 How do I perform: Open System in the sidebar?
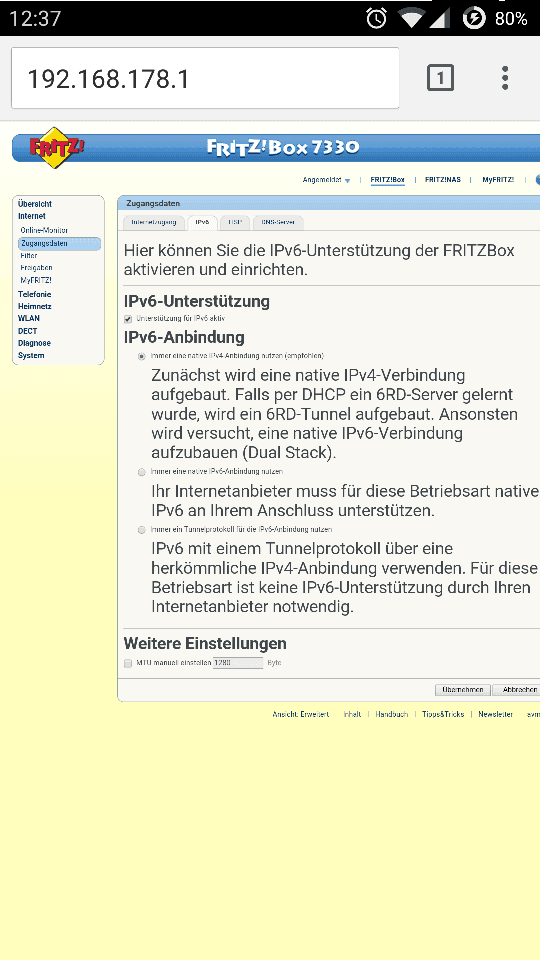pos(31,355)
